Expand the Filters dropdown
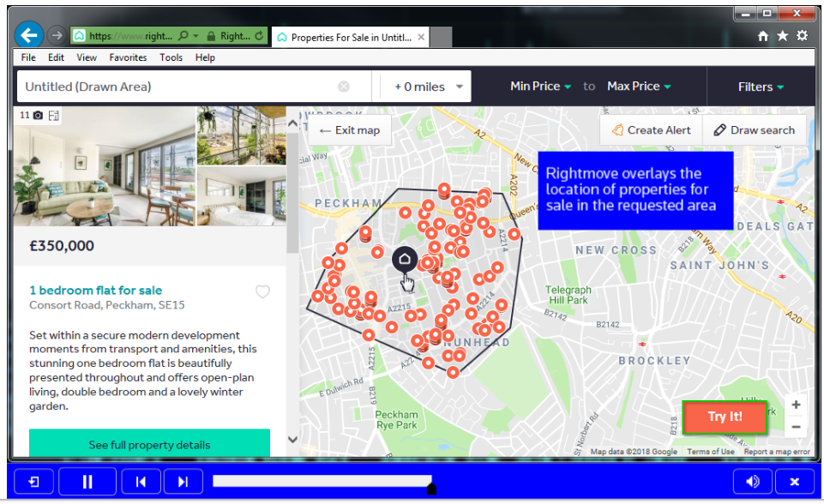 click(x=759, y=86)
